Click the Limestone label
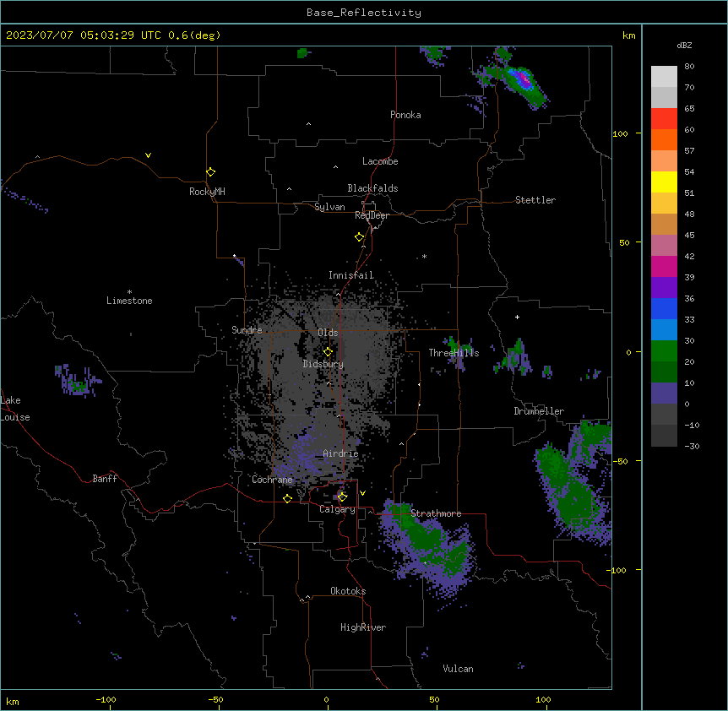The width and height of the screenshot is (728, 711). click(129, 301)
